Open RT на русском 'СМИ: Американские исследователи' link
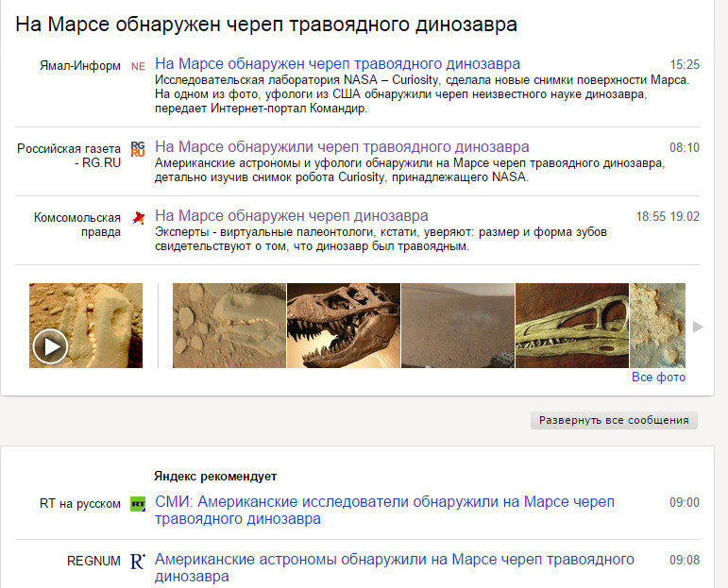 pos(384,510)
